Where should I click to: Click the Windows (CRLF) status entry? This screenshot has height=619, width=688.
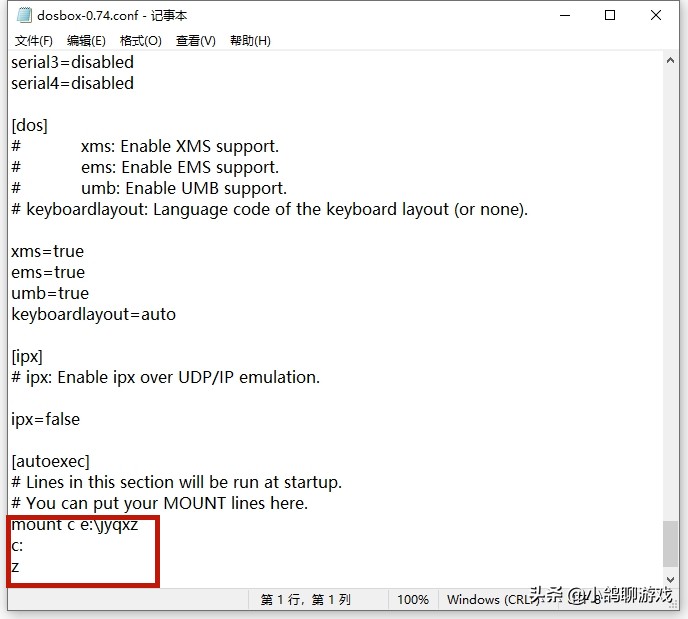tap(492, 600)
